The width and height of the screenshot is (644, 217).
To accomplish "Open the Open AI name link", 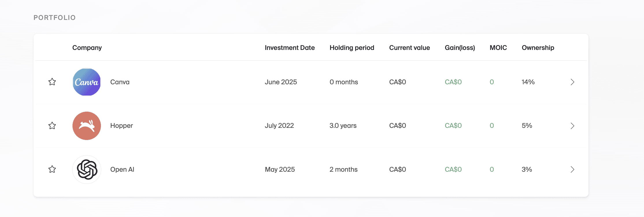I will pyautogui.click(x=122, y=169).
